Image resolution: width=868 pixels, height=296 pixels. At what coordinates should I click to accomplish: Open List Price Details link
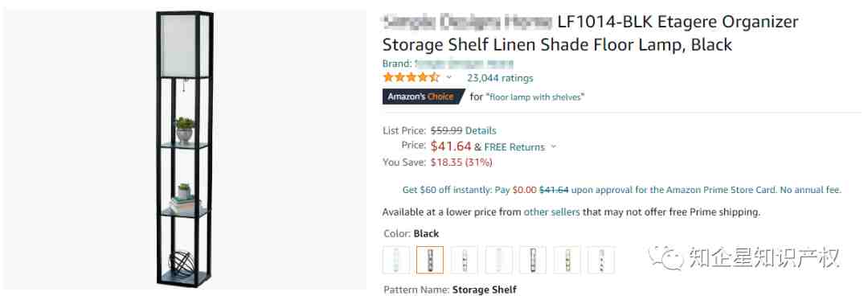tap(481, 131)
